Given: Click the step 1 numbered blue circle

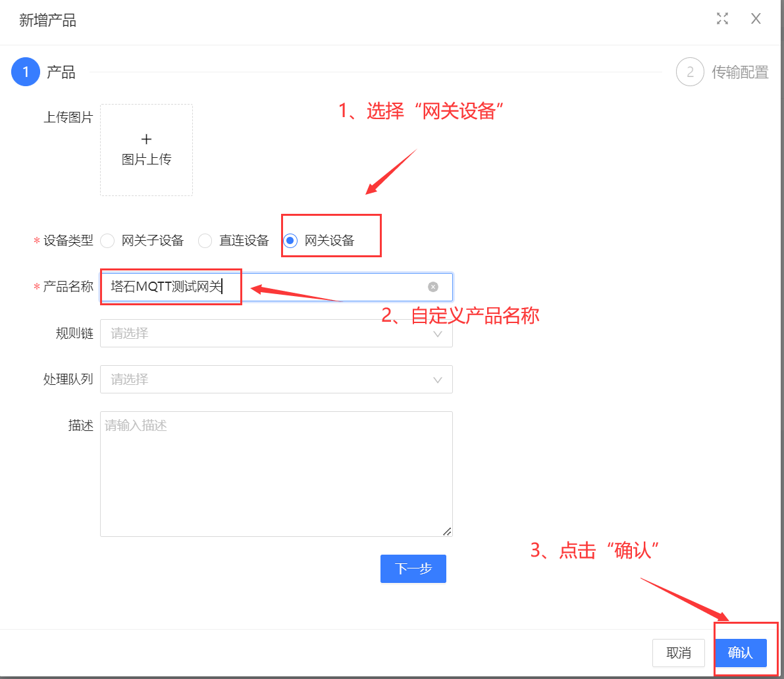Looking at the screenshot, I should [x=26, y=72].
